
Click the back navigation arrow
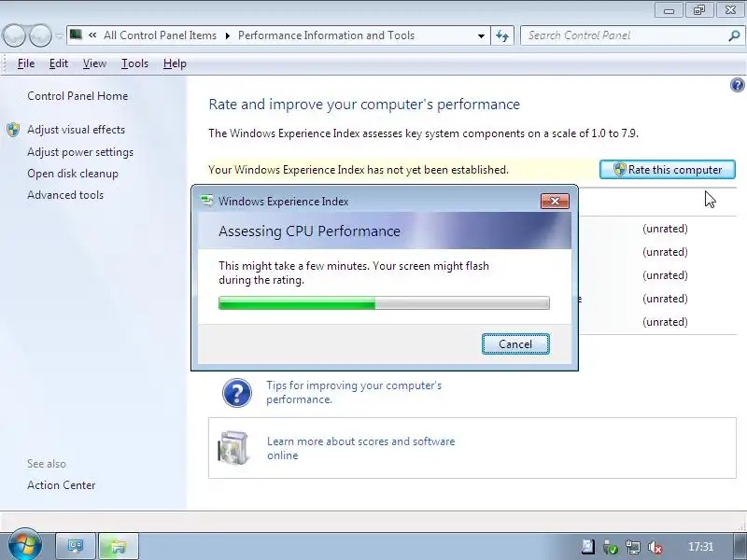(x=14, y=35)
